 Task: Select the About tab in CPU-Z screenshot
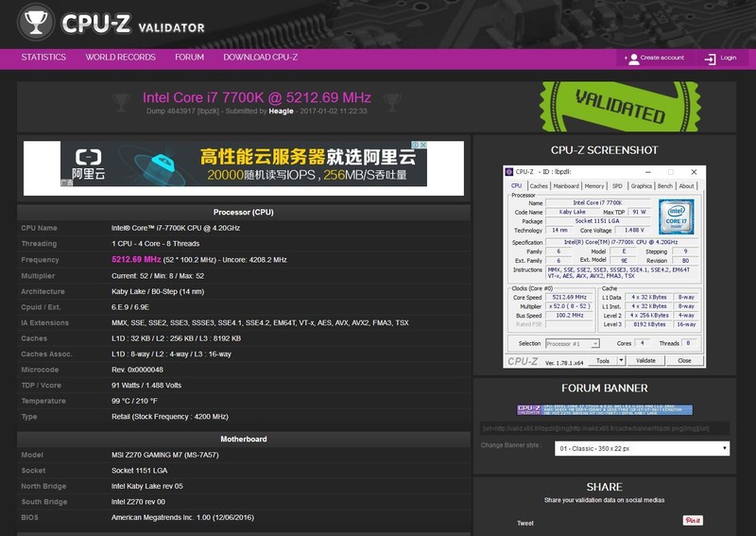click(x=687, y=185)
